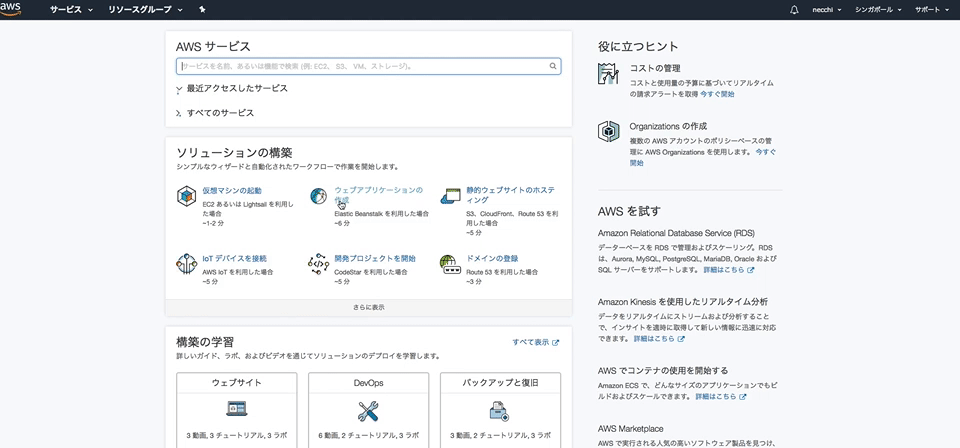
Task: Expand the すべてのサービス section
Action: (x=215, y=113)
